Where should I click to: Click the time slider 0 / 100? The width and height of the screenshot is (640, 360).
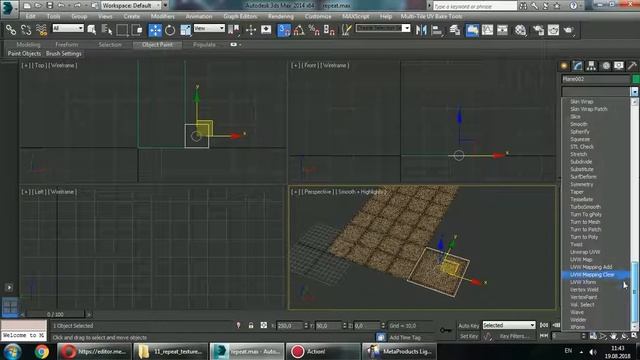(55, 314)
